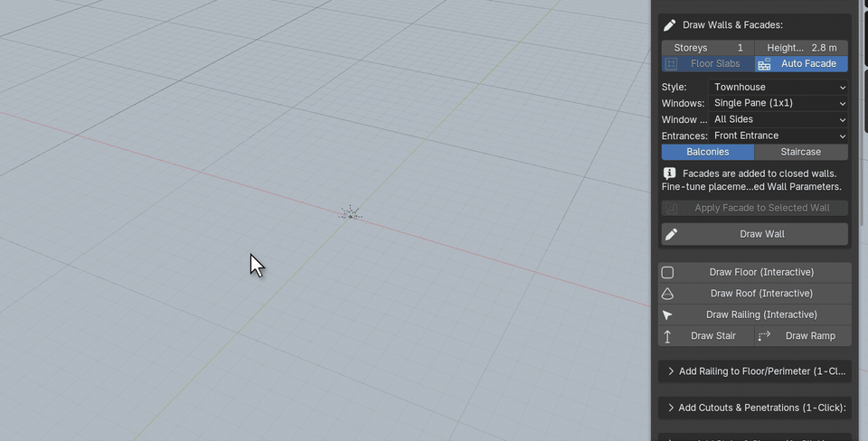The image size is (868, 441).
Task: Click the Auto Facade brick icon
Action: (x=764, y=64)
